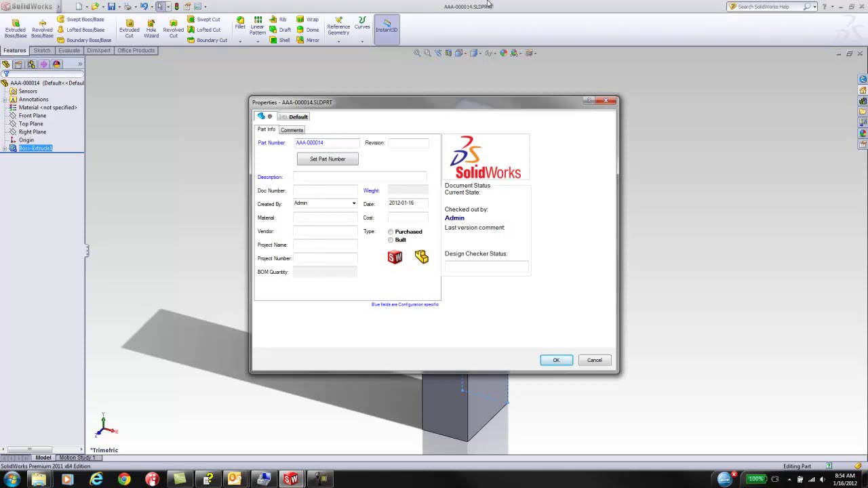Switch to the DimXpert tab
The image size is (868, 488).
point(98,51)
